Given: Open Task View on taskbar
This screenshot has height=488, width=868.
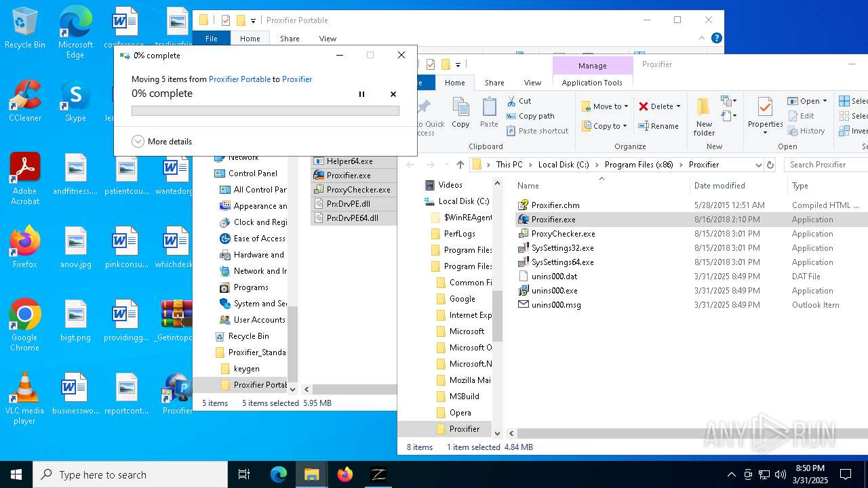Looking at the screenshot, I should click(x=244, y=474).
